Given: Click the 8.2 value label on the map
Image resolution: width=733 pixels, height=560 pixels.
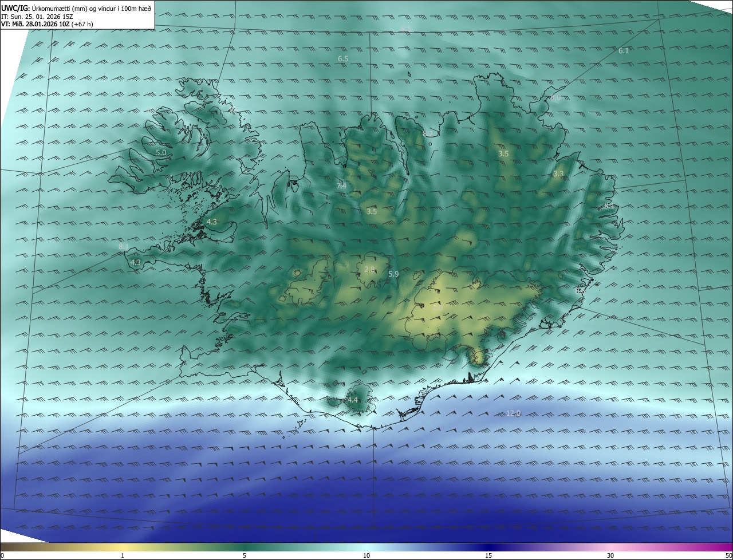Looking at the screenshot, I should pos(428,133).
